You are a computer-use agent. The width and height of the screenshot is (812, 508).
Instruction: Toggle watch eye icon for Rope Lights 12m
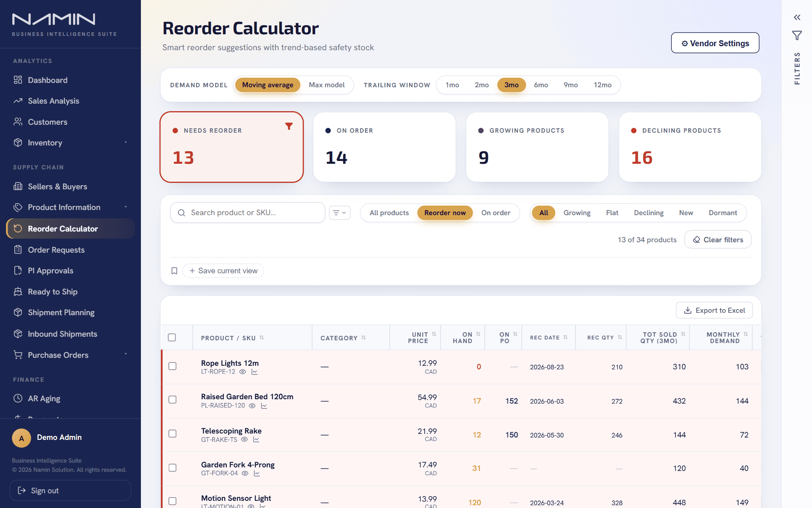point(242,372)
